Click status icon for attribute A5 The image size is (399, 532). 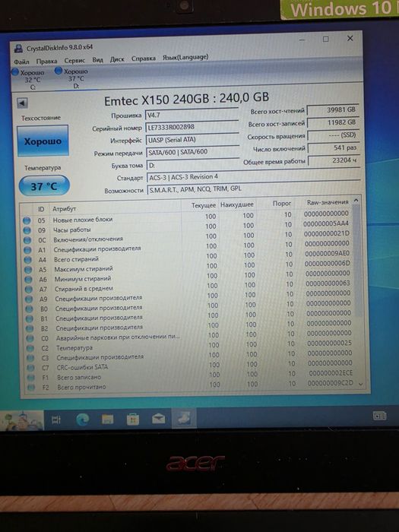point(28,270)
